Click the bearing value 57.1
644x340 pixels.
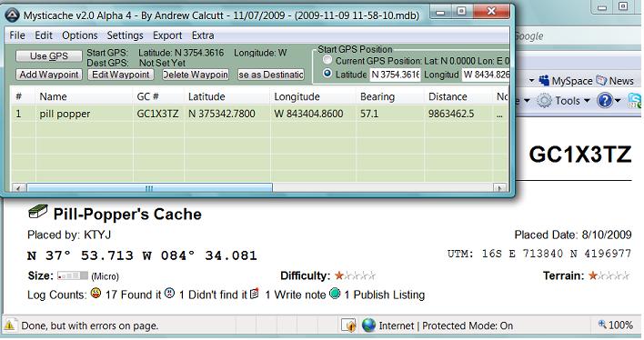pos(369,114)
